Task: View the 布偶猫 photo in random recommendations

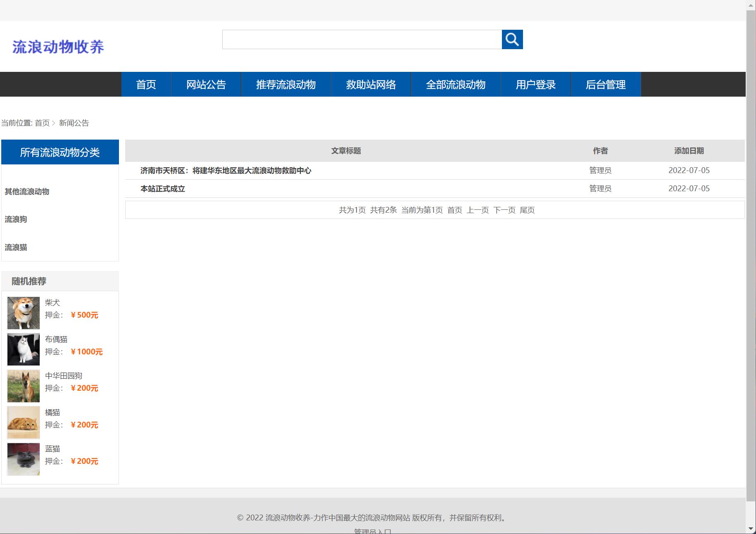Action: click(x=23, y=349)
